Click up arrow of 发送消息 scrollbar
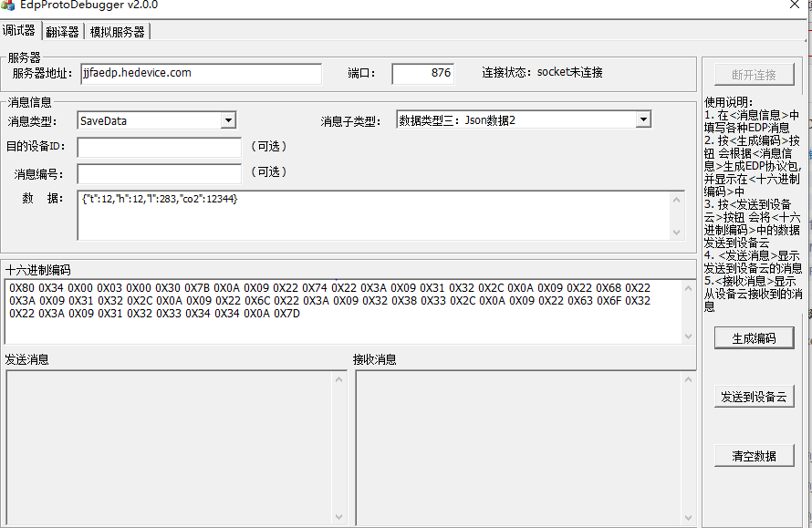The height and width of the screenshot is (528, 812). (339, 380)
